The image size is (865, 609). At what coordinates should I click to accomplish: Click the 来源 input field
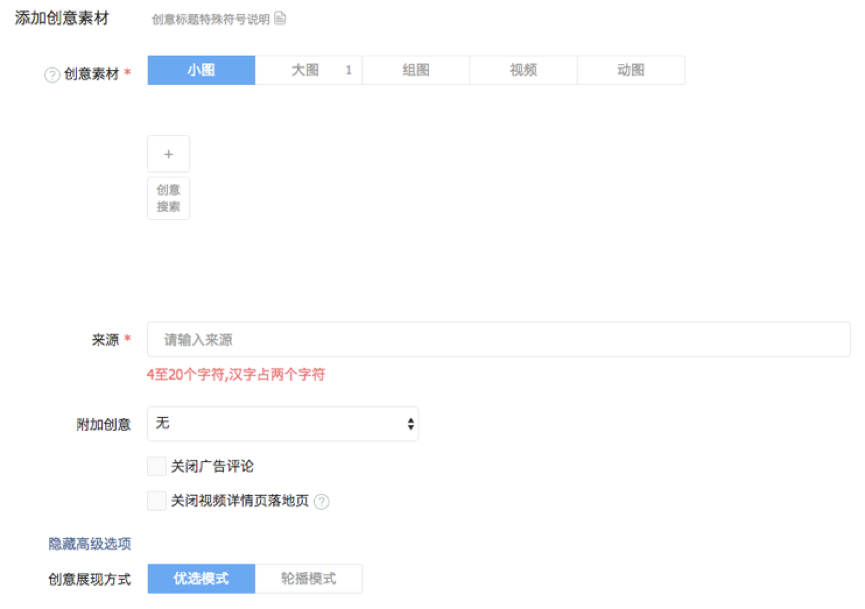pos(498,340)
